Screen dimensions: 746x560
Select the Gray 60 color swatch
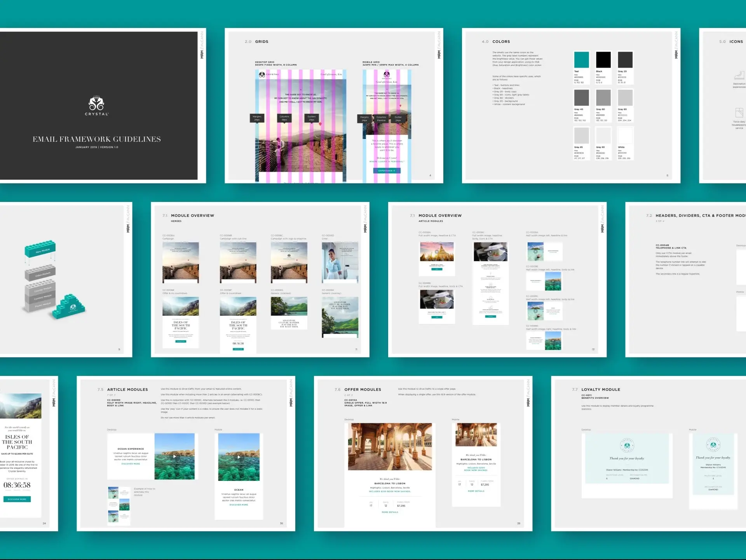tap(603, 97)
